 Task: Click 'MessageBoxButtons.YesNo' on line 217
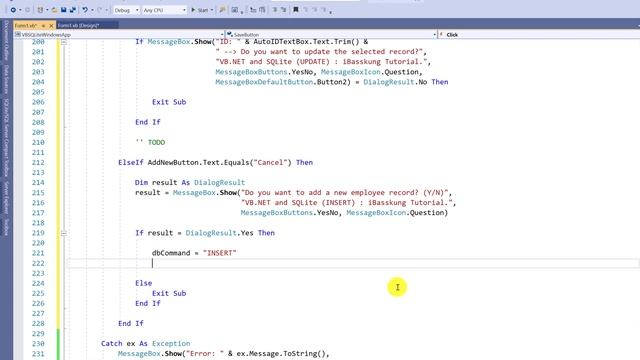(289, 213)
